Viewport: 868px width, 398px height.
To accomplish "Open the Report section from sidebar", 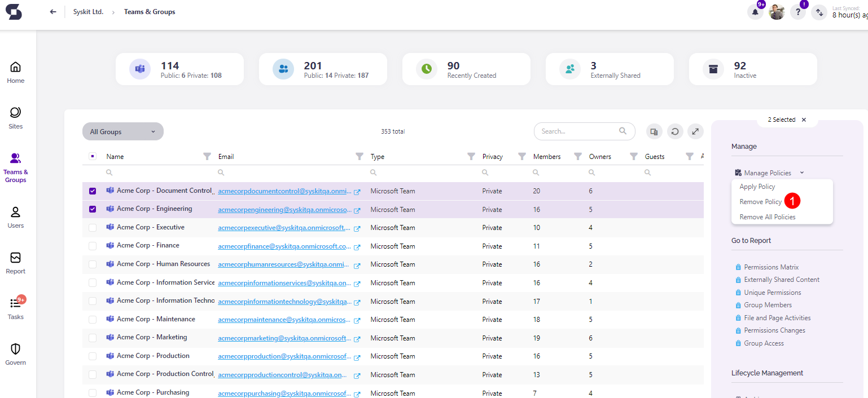I will [x=15, y=263].
